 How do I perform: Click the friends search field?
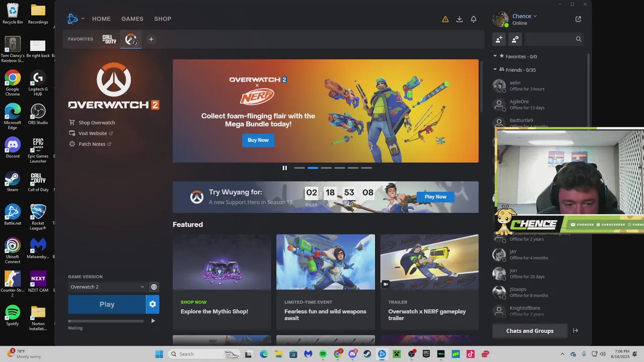[x=554, y=39]
